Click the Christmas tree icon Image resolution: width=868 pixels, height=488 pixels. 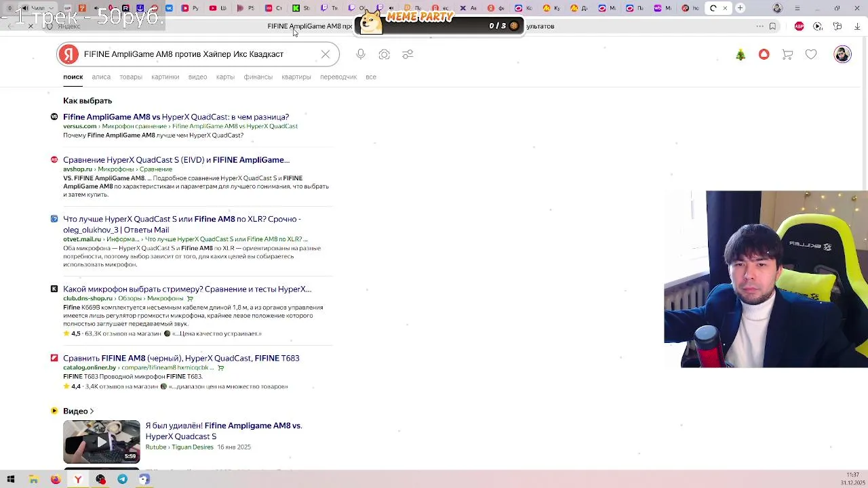coord(741,54)
